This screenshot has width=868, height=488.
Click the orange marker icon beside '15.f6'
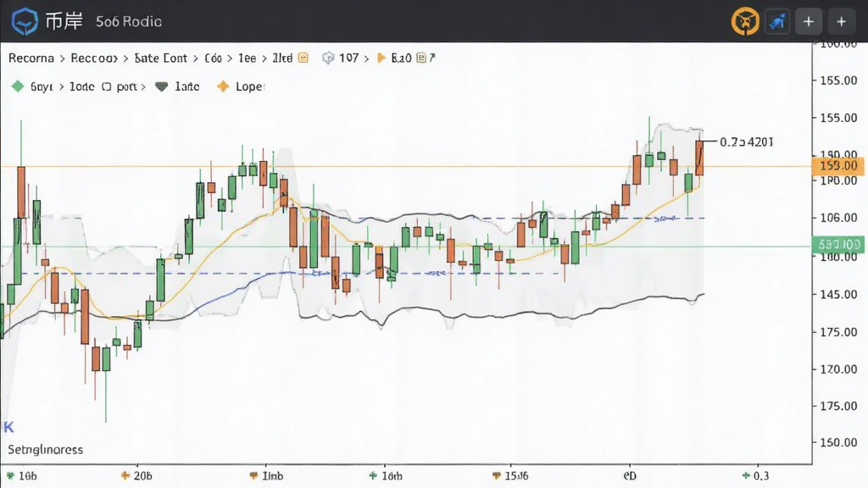(497, 476)
